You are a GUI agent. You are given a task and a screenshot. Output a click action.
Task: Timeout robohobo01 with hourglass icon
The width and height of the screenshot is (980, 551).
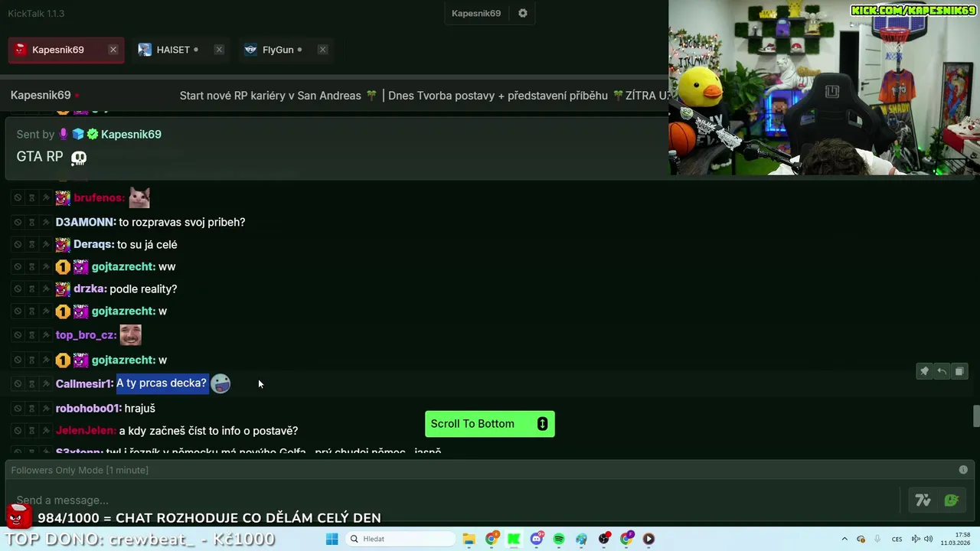pos(31,409)
